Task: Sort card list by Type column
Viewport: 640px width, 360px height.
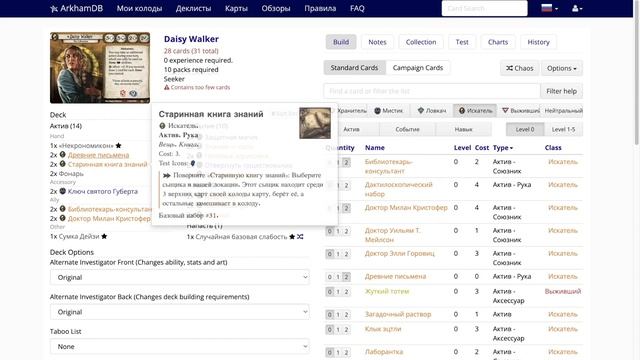Action: click(502, 148)
